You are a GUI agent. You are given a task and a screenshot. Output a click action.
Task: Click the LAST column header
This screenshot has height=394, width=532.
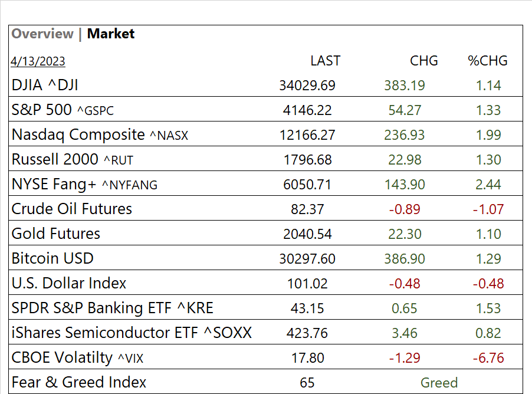(x=325, y=61)
